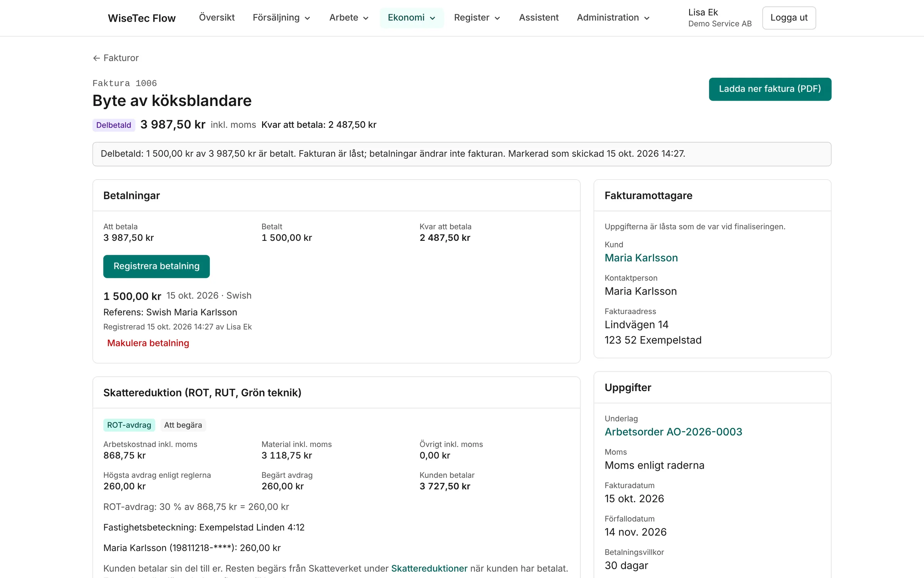Click Makulera betalning for the Swish payment

click(x=148, y=343)
